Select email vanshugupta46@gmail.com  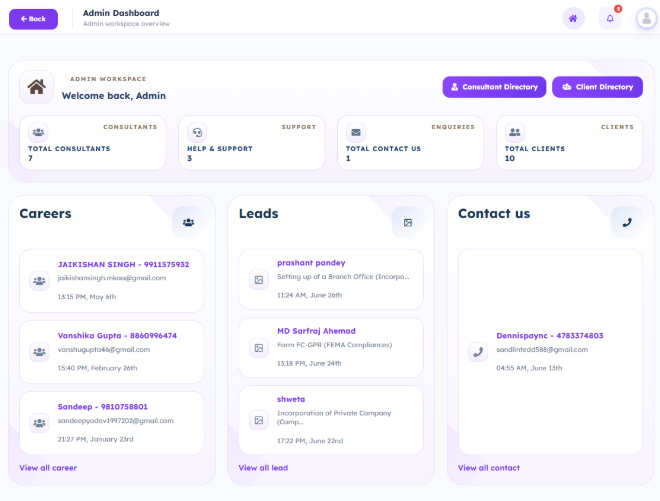(x=104, y=349)
